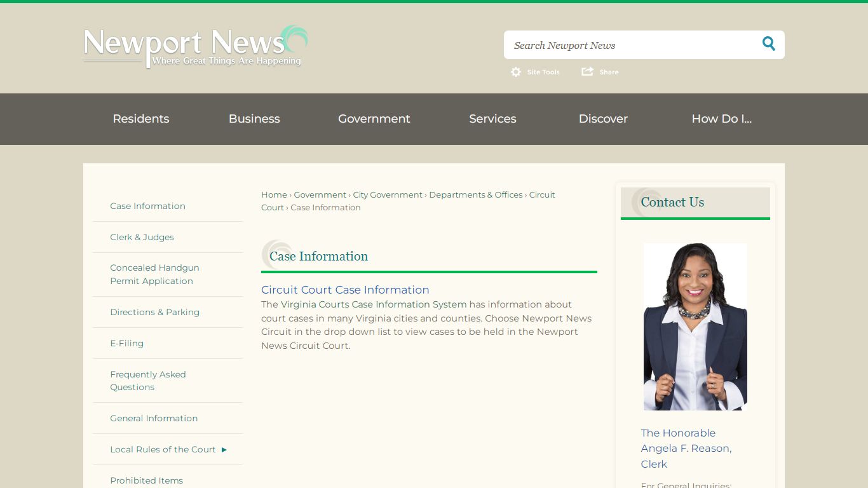
Task: Click City Government breadcrumb link
Action: [388, 194]
